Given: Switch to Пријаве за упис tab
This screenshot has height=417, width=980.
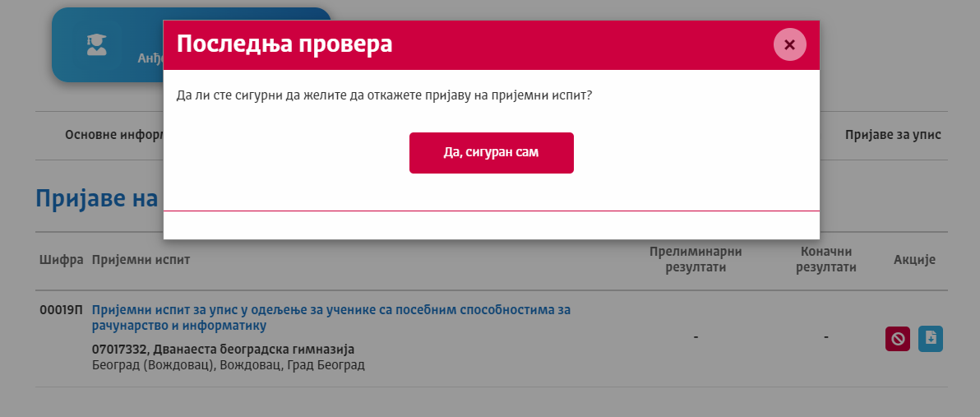Looking at the screenshot, I should 893,135.
